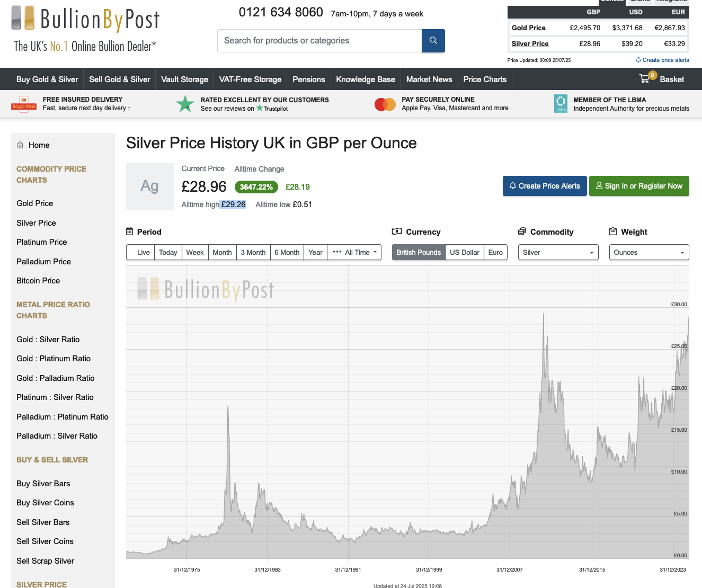The image size is (702, 588).
Task: Open Palladium : Silver Ratio chart
Action: coord(57,436)
